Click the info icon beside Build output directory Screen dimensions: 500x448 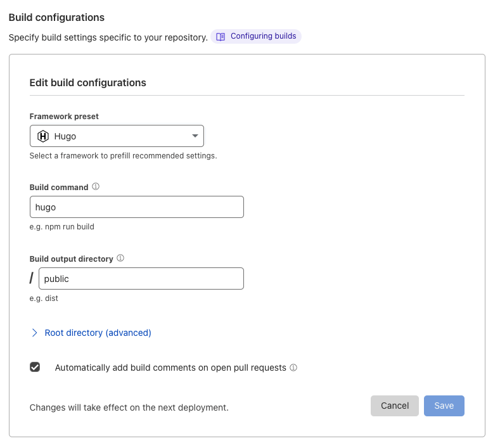click(120, 259)
